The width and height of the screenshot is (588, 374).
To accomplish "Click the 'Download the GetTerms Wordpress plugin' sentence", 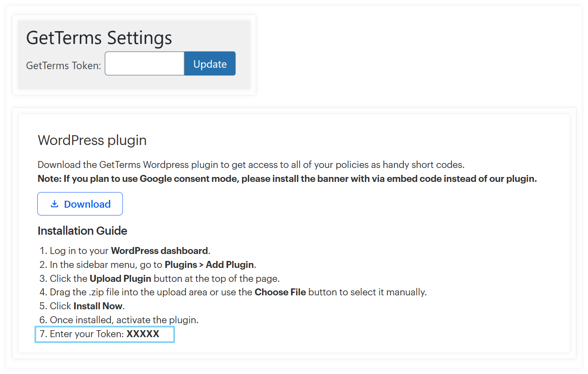I will (x=251, y=165).
